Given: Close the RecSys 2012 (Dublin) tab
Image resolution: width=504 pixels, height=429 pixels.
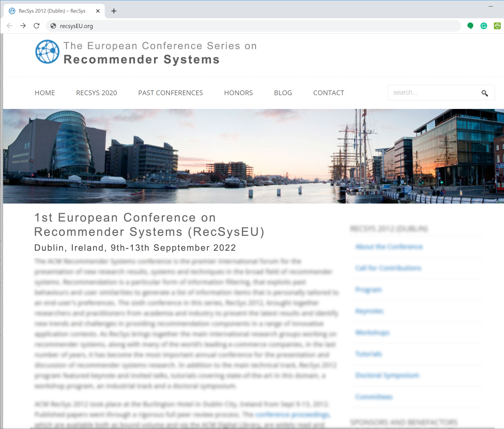Looking at the screenshot, I should point(98,11).
